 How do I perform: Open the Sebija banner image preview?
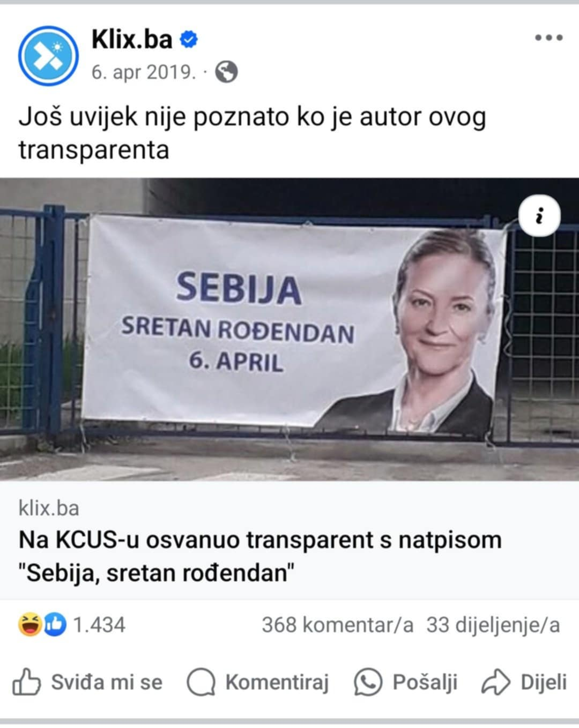289,329
